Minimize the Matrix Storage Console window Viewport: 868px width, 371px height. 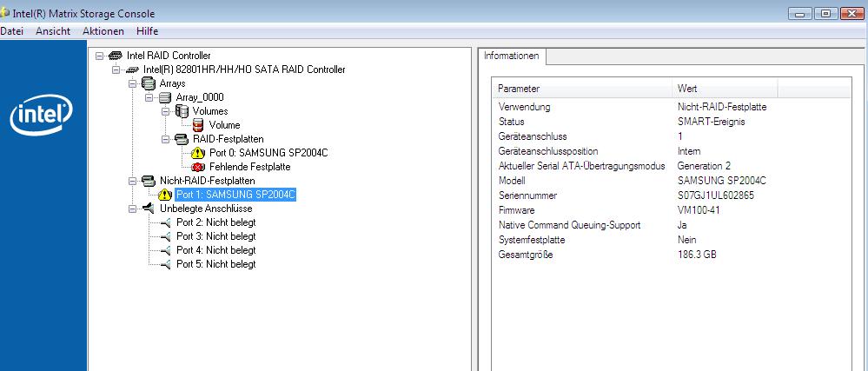click(x=800, y=13)
